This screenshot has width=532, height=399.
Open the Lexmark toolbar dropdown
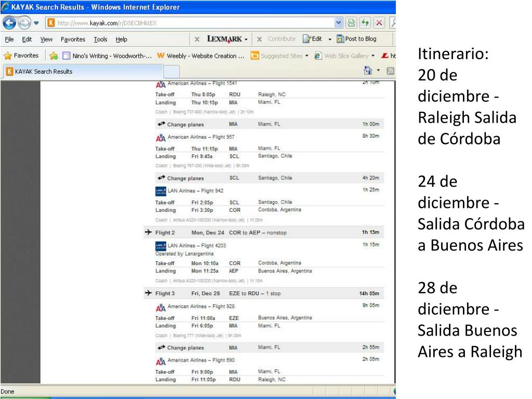(246, 39)
